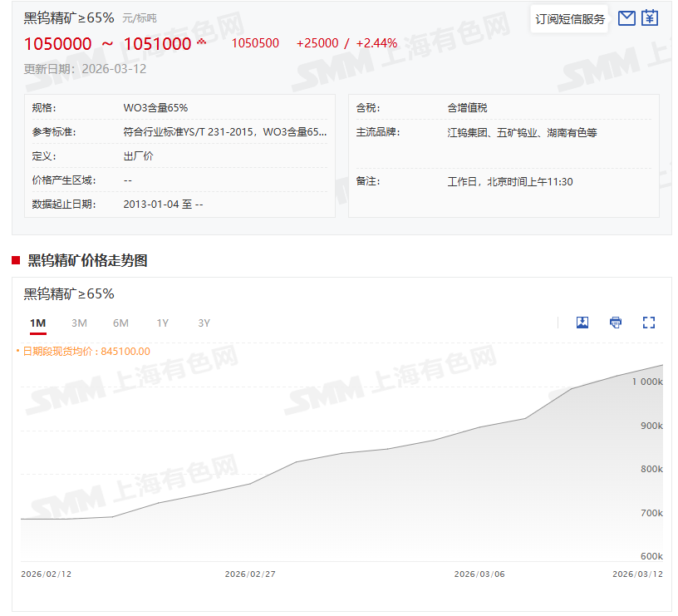678x616 pixels.
Task: Click truncated 参考标准 value text
Action: click(x=224, y=131)
